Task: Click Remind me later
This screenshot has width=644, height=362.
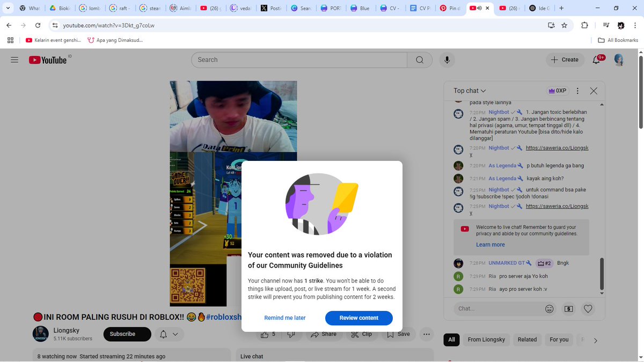Action: (x=285, y=318)
